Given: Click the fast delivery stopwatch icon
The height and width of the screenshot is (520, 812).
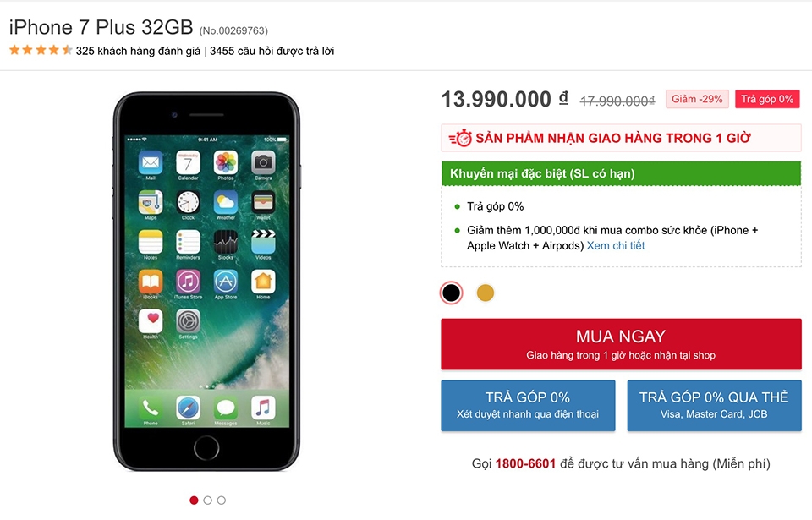Looking at the screenshot, I should pyautogui.click(x=460, y=139).
